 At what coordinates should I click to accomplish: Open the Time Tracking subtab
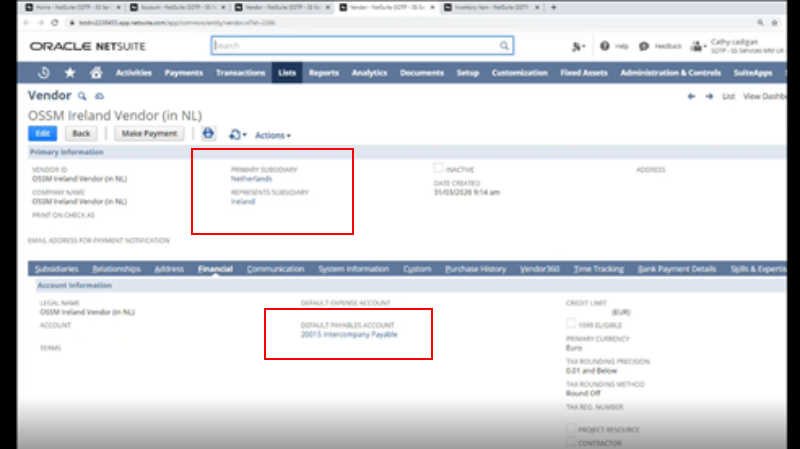(598, 269)
